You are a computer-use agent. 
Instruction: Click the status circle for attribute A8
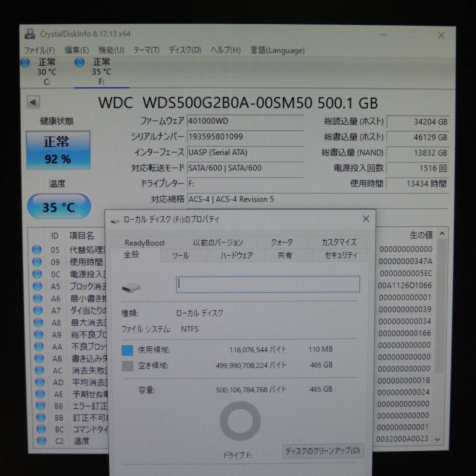pos(38,322)
